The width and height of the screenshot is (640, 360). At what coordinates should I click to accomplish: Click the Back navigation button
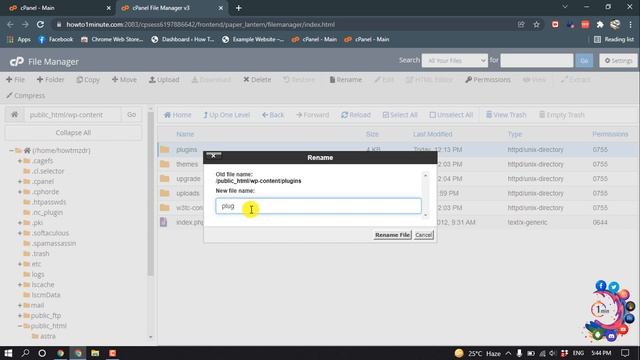click(x=273, y=115)
